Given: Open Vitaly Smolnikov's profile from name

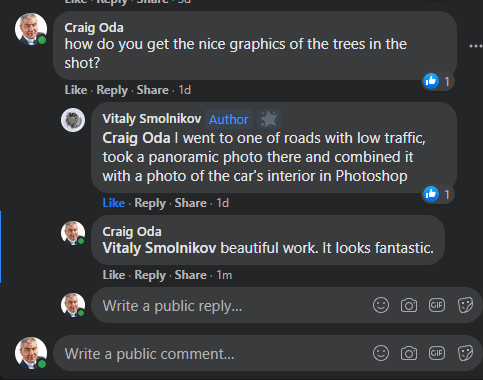Looking at the screenshot, I should [152, 119].
